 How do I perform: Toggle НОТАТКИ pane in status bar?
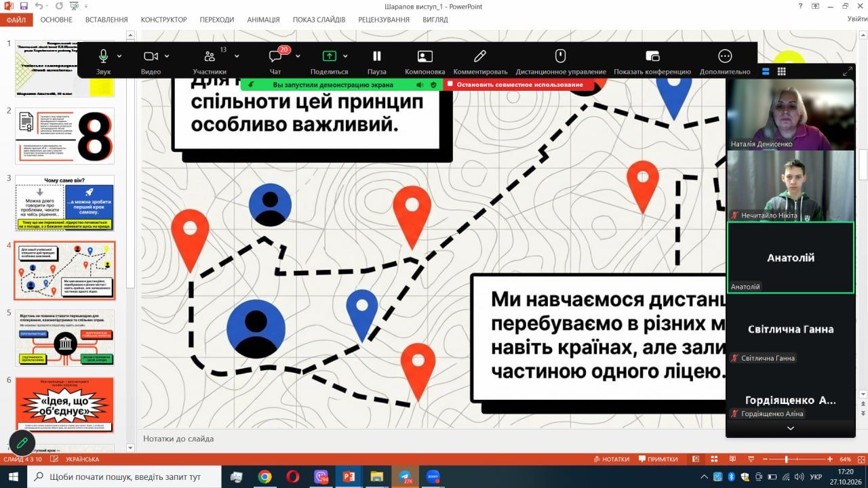point(611,459)
